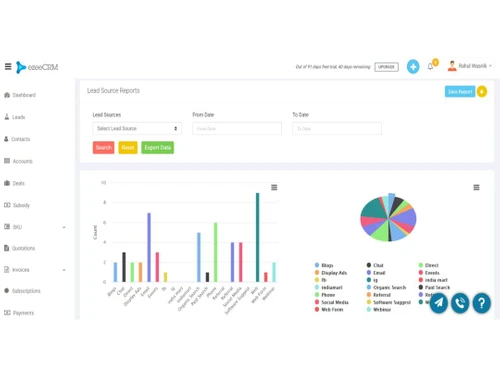
Task: Click the blue plus quick-add icon
Action: 413,67
